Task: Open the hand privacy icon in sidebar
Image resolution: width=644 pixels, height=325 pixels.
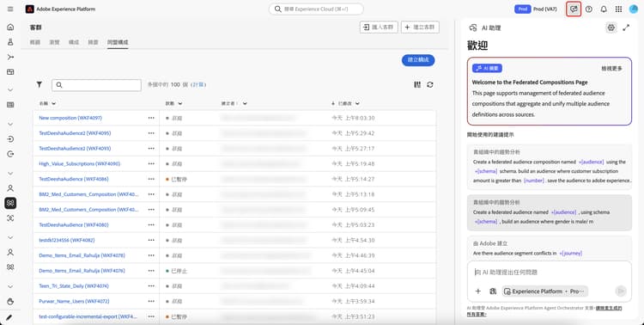Action: coord(10,302)
